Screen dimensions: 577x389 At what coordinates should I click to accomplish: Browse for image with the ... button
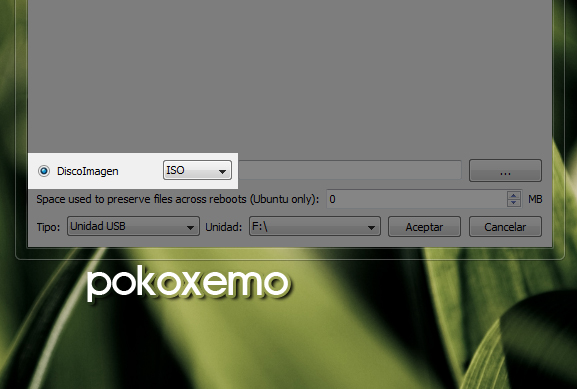[x=505, y=170]
